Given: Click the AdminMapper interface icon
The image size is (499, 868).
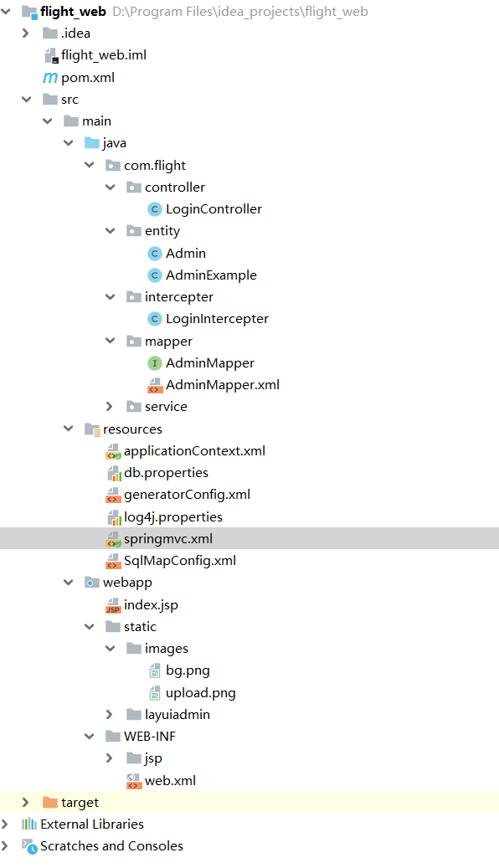Looking at the screenshot, I should click(155, 363).
